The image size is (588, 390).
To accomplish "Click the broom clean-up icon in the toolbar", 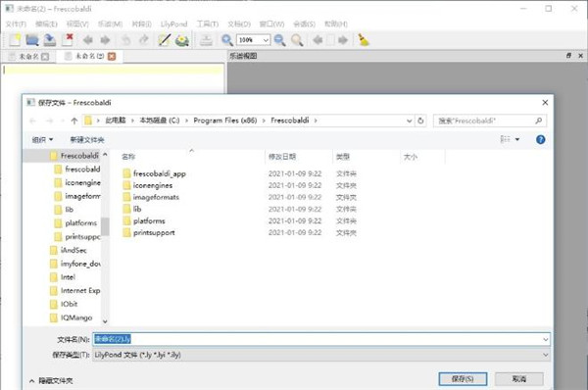I will 363,40.
